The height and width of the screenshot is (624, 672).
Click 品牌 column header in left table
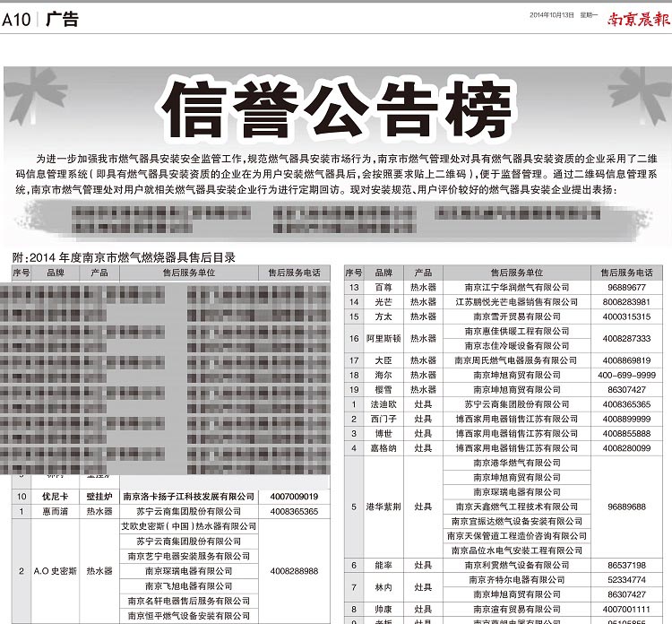pos(56,272)
